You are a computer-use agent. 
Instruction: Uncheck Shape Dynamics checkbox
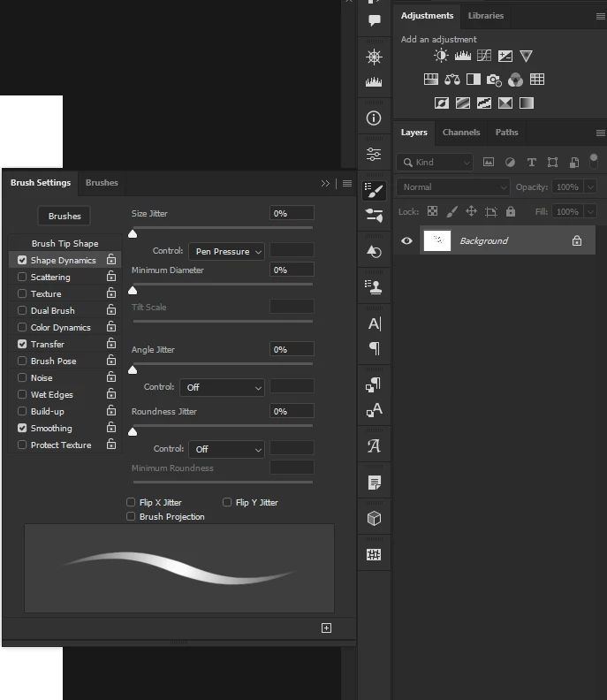click(22, 260)
